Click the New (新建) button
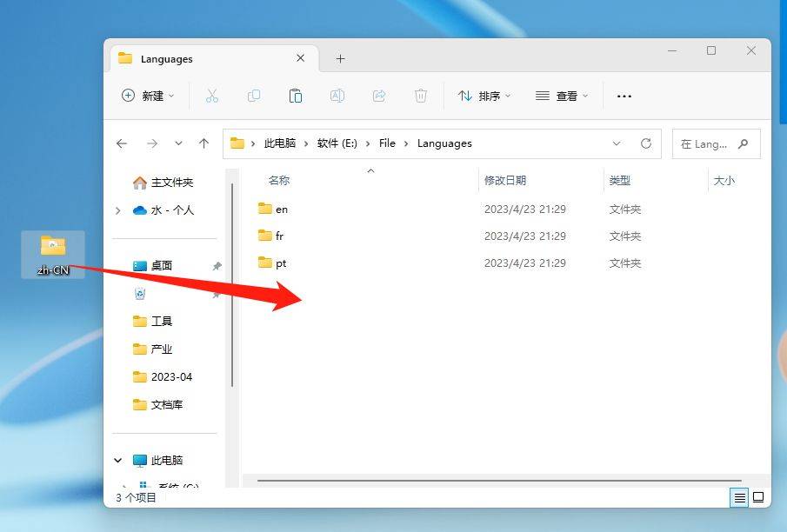Screen dimensions: 787x532 tap(148, 96)
